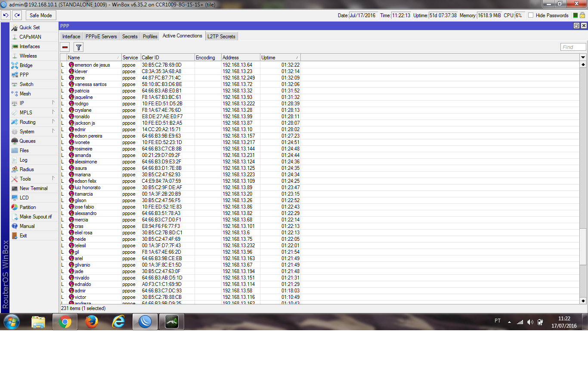
Task: Open the Files menu icon
Action: [15, 150]
